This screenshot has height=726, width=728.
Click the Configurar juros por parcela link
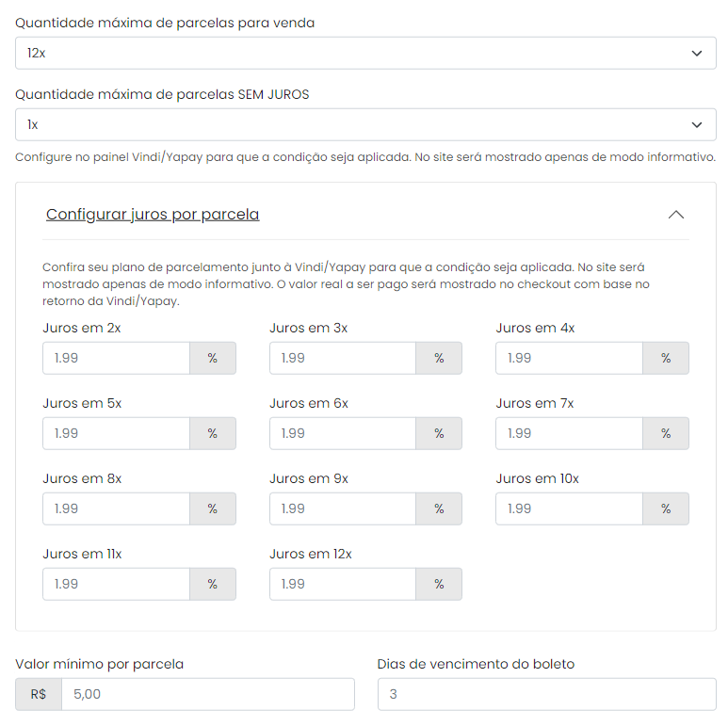tap(153, 215)
